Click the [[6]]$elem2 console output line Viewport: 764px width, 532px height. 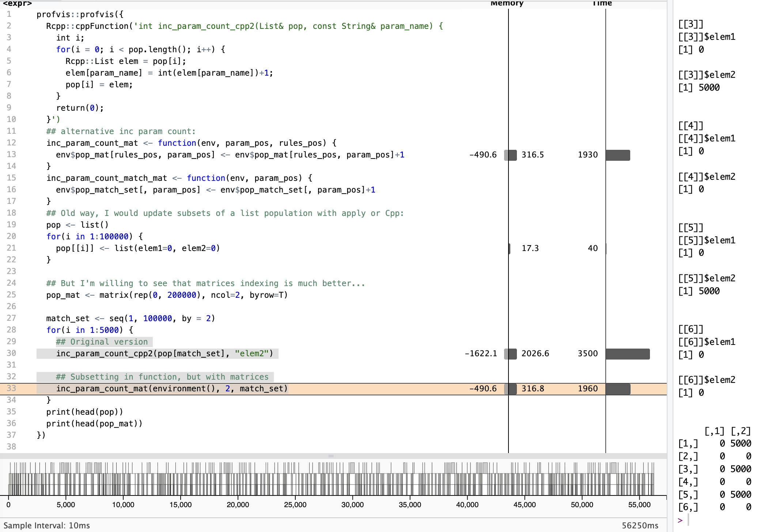[707, 380]
